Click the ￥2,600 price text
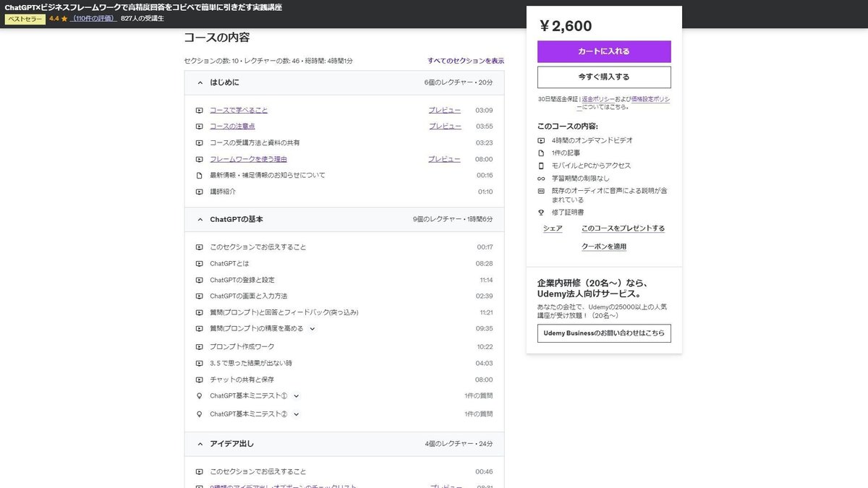This screenshot has width=868, height=488. coord(565,26)
